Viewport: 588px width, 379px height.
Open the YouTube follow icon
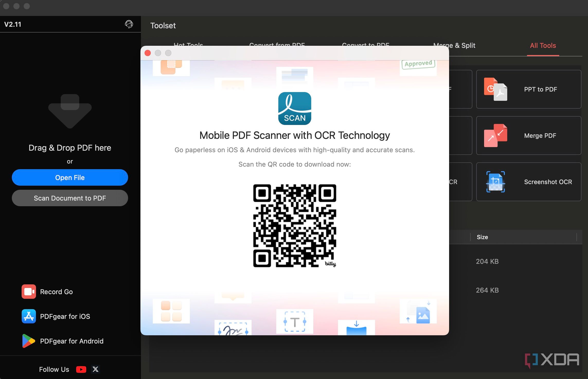pos(81,369)
